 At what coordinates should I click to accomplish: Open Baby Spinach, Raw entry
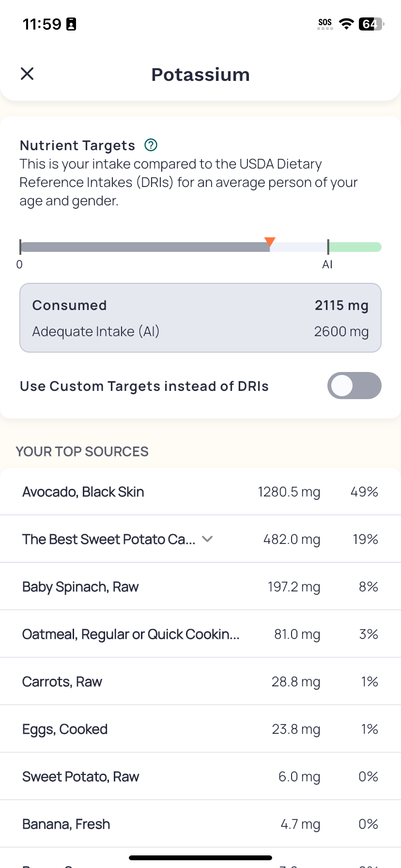click(x=200, y=587)
